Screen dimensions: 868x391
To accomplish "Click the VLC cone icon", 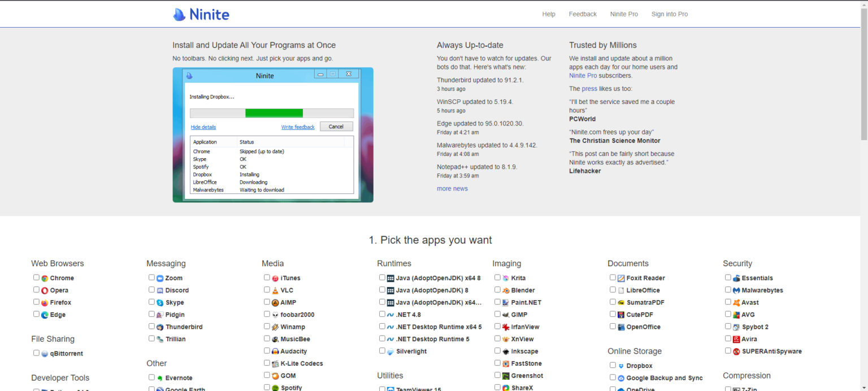I will 275,290.
